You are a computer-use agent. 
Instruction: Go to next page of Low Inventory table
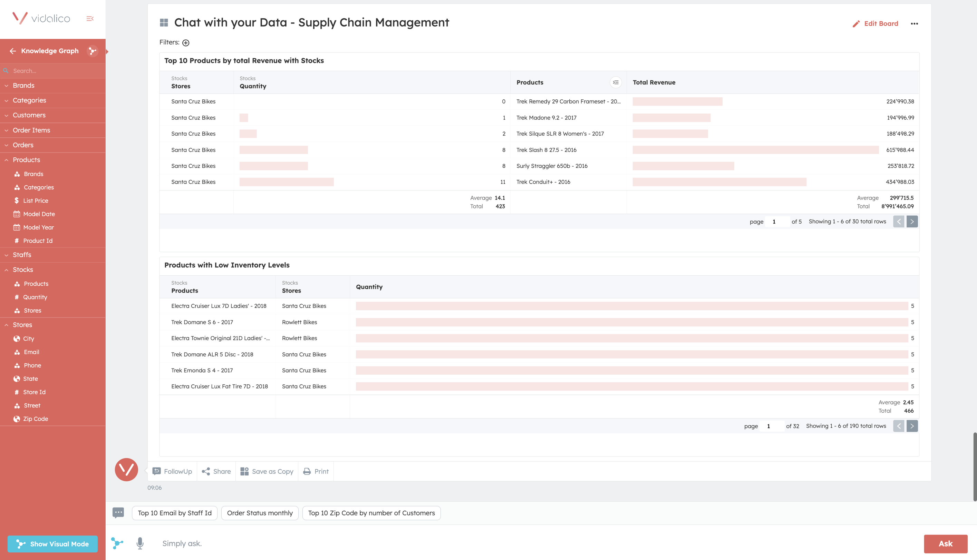912,426
